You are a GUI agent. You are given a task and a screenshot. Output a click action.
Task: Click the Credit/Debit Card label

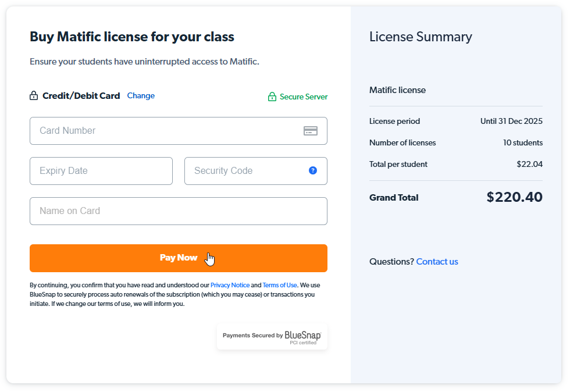(81, 95)
